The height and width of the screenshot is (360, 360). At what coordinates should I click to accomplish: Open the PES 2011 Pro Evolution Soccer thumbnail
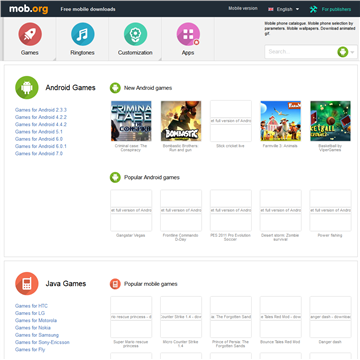coord(231,210)
